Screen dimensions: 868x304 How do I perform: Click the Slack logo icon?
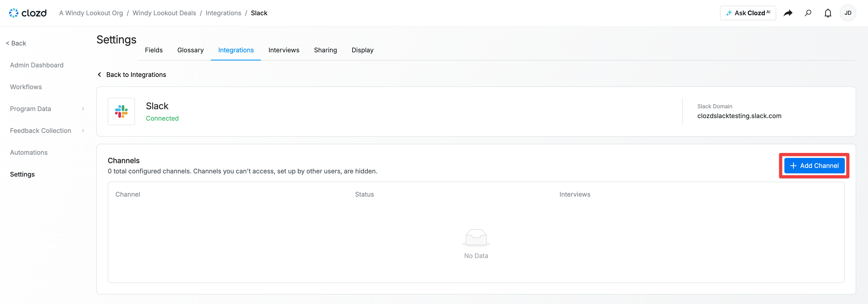[x=121, y=111]
